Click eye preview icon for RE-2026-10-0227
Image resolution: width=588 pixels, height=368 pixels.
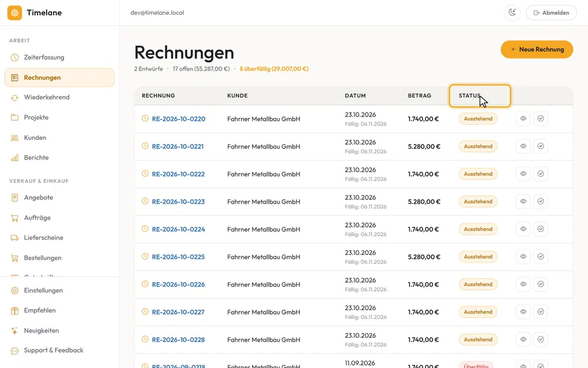523,312
